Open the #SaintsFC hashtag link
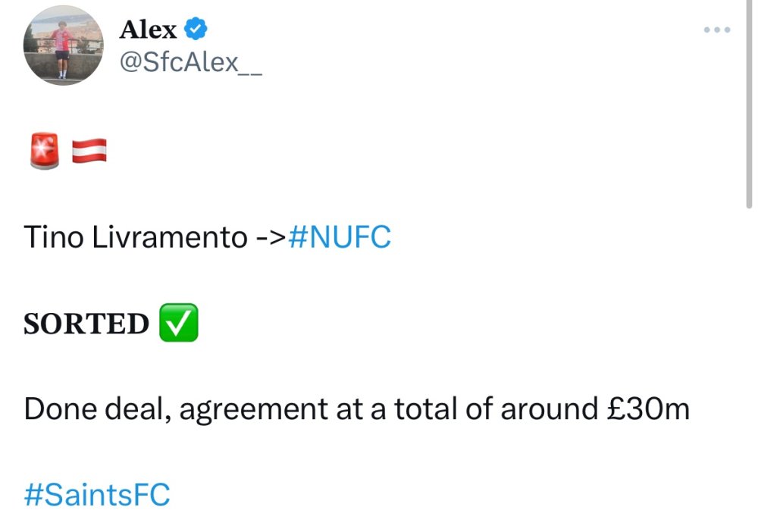 coord(97,496)
